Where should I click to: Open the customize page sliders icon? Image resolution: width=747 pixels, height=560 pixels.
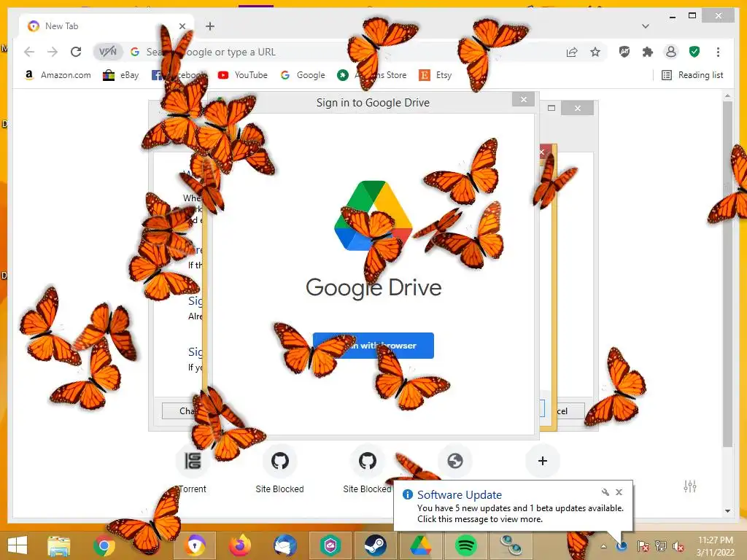point(690,486)
